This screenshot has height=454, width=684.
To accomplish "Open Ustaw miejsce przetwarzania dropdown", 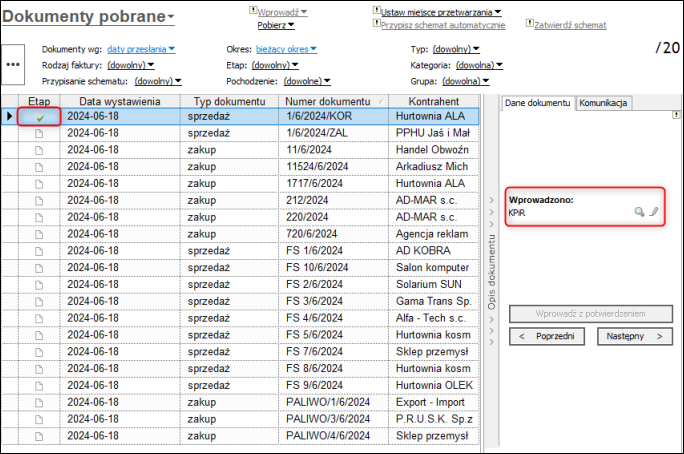I will tap(441, 12).
